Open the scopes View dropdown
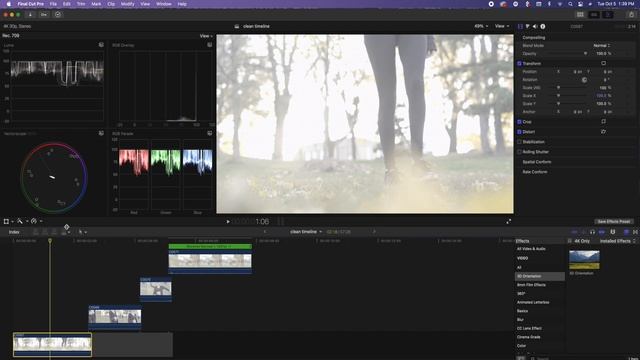Viewport: 640px width, 360px height. point(206,36)
